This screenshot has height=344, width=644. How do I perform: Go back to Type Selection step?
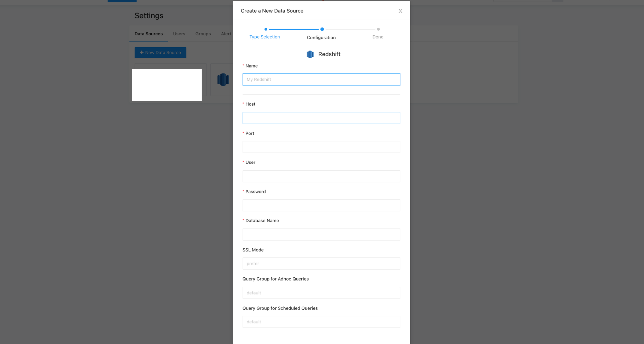click(x=265, y=37)
